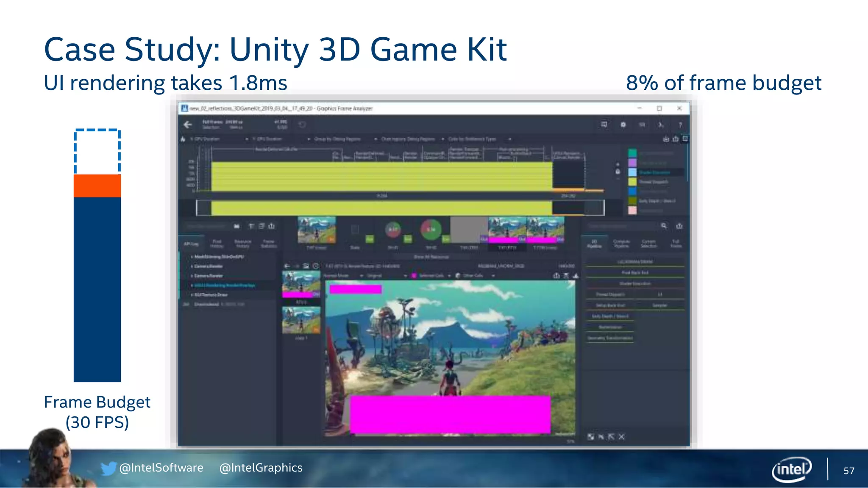Click the settings gear icon in header

[x=623, y=125]
